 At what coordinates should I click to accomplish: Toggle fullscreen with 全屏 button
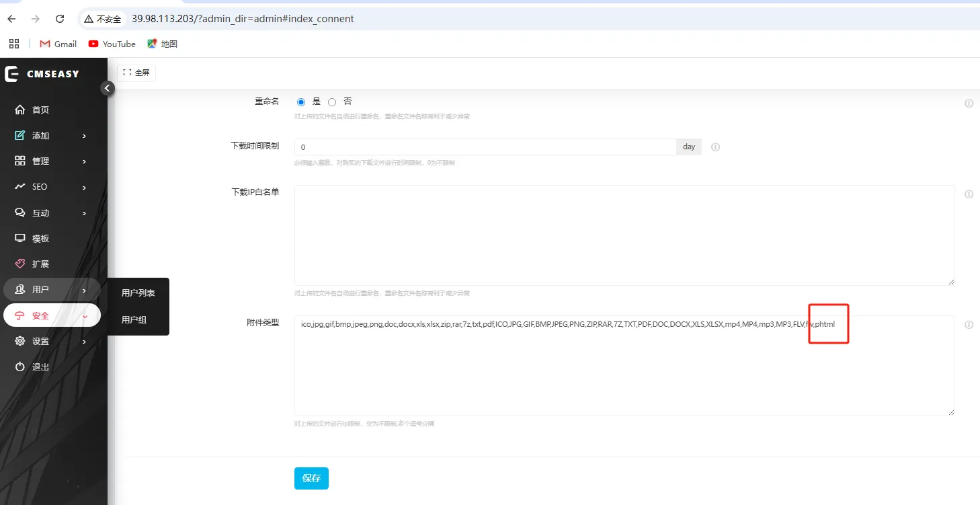click(x=136, y=73)
